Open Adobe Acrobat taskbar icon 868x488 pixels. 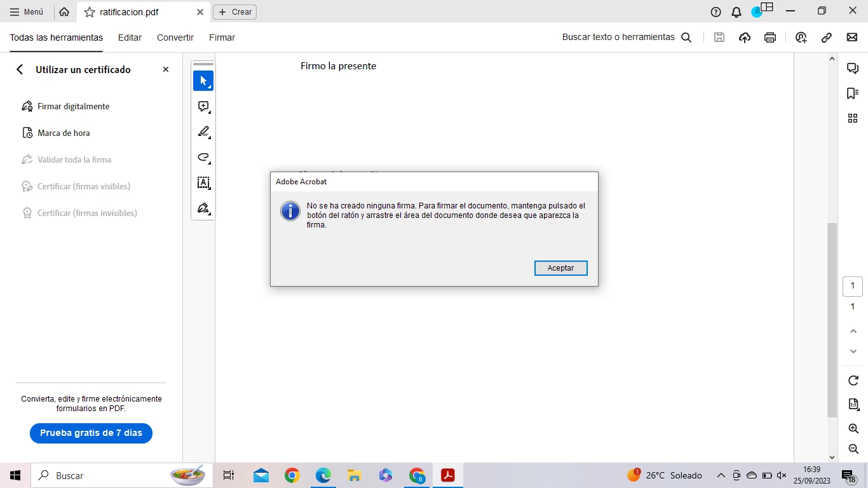tap(448, 475)
